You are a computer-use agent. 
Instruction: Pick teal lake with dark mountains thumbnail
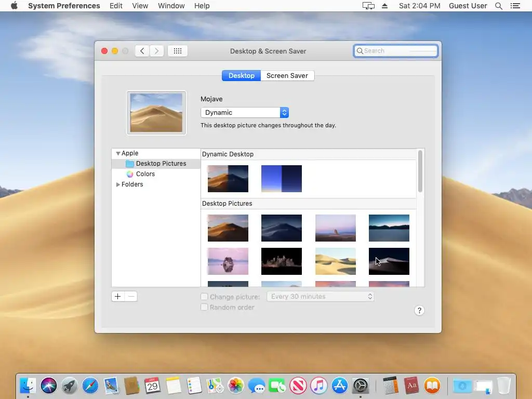click(x=389, y=228)
